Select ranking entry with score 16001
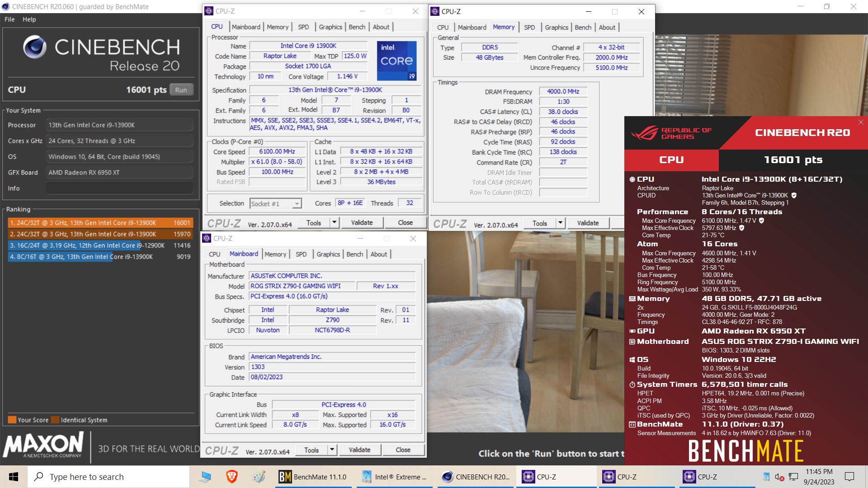The height and width of the screenshot is (488, 868). (x=100, y=223)
